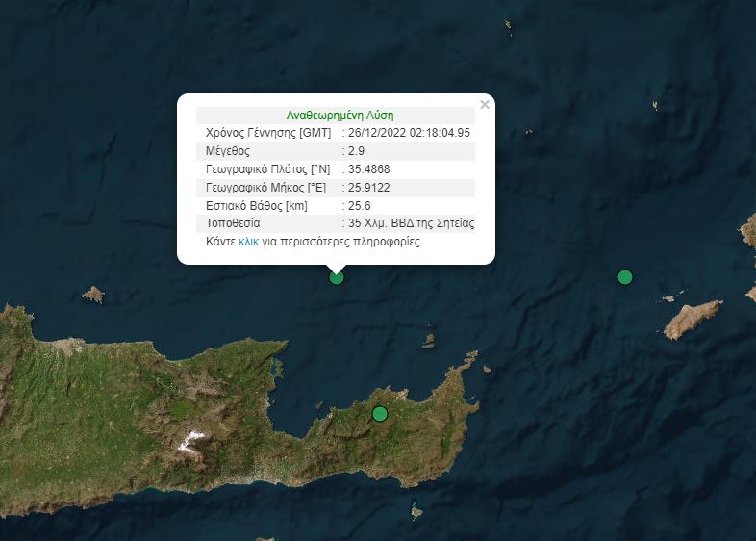Screen dimensions: 756x541
Task: Click the "κλικ" link for more information
Action: (x=249, y=243)
